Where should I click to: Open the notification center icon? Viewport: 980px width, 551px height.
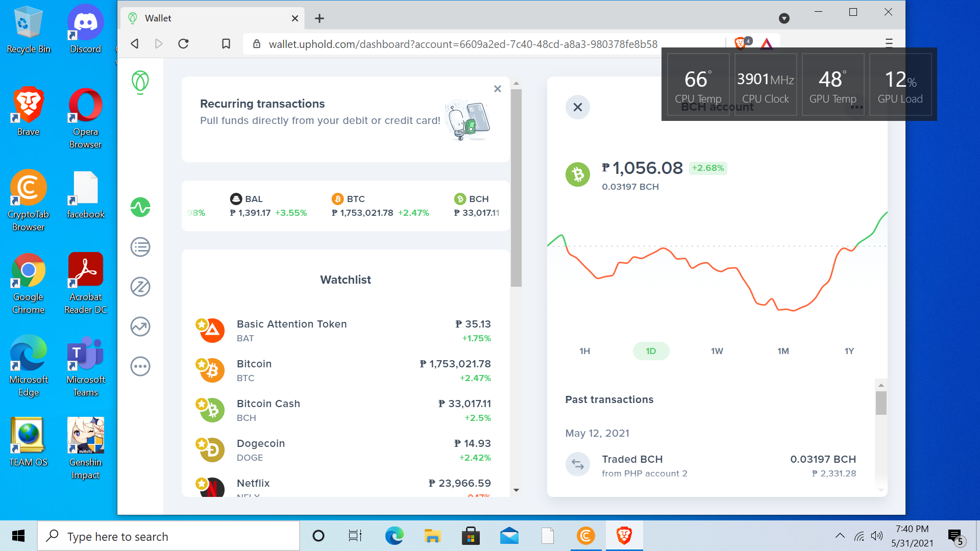[956, 537]
